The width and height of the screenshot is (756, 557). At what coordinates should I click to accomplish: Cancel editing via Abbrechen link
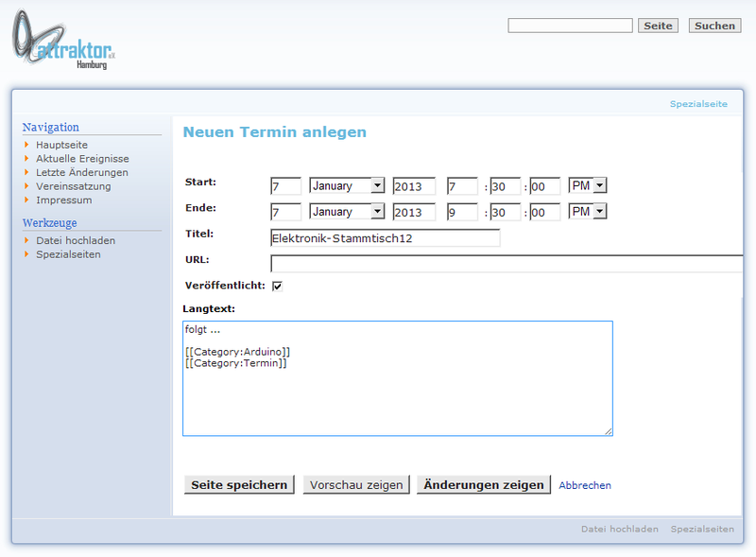pyautogui.click(x=585, y=485)
